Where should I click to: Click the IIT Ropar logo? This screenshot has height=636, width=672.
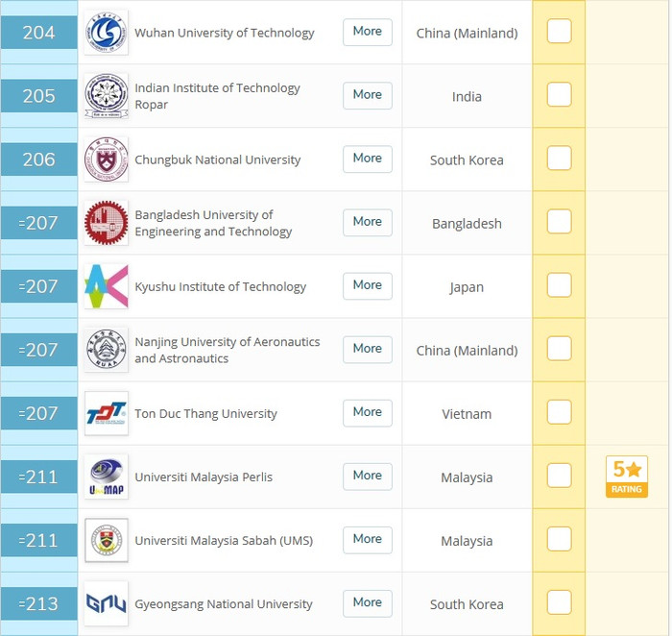click(106, 96)
